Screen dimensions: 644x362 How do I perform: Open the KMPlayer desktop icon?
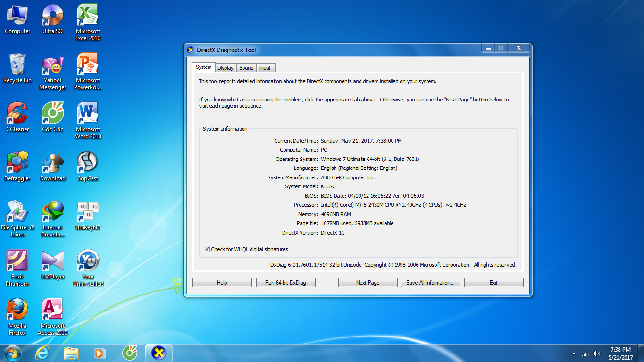[52, 261]
